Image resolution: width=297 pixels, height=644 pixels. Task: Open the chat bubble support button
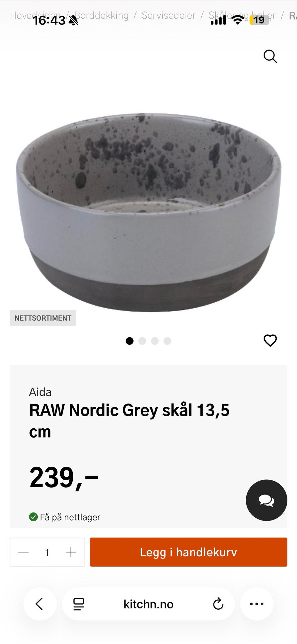coord(266,500)
